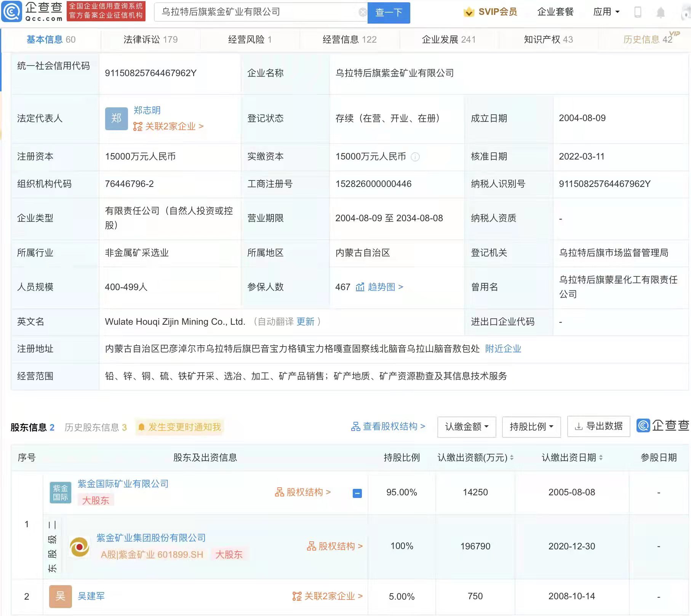The width and height of the screenshot is (691, 616).
Task: Open the 关联2家企业 link for 吴建军
Action: 328,596
